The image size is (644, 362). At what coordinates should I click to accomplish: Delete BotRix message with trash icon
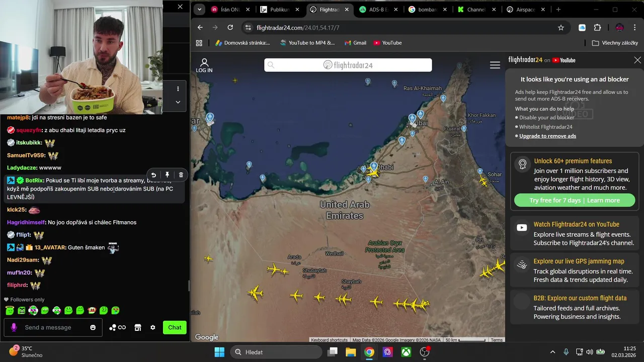click(181, 175)
